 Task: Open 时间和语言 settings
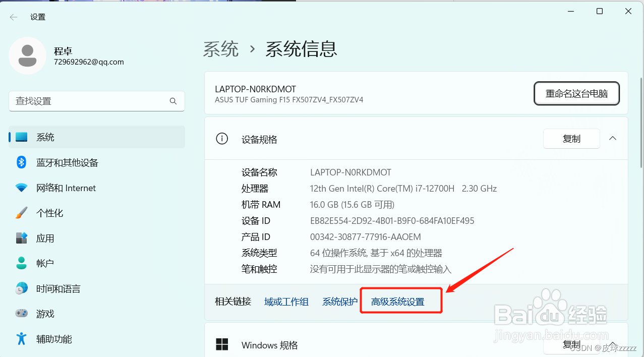tap(97, 288)
